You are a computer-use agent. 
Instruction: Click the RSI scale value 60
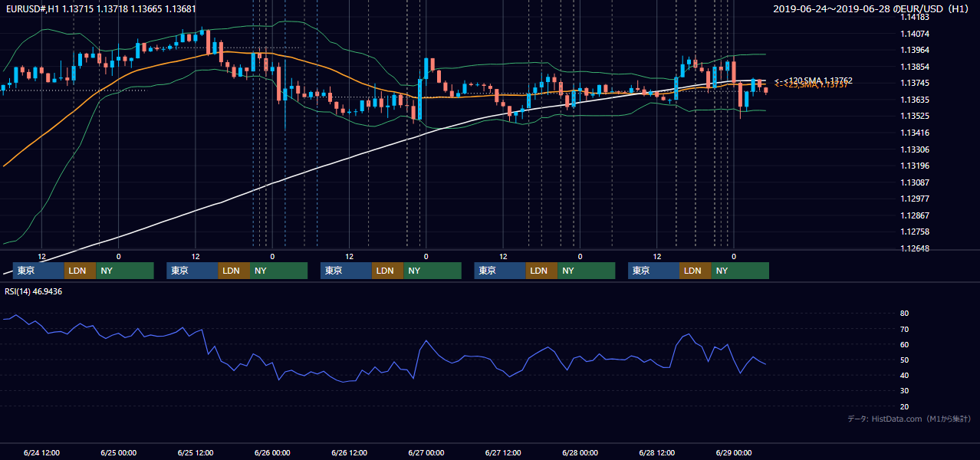[x=905, y=344]
